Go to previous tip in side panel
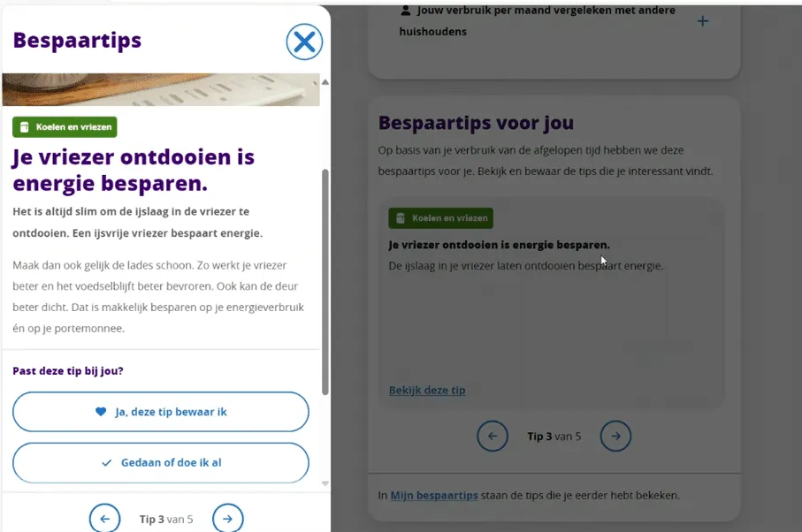 pyautogui.click(x=105, y=518)
